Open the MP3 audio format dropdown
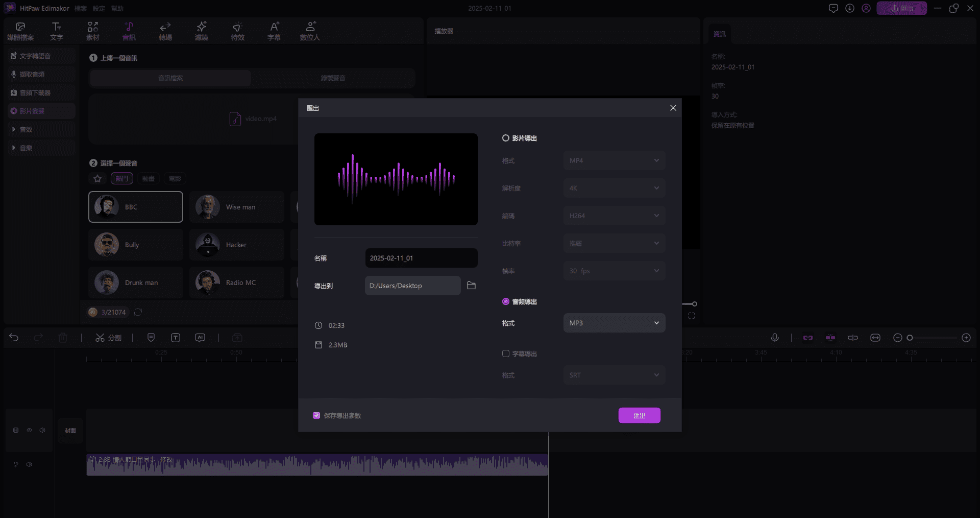Viewport: 980px width, 518px height. [x=615, y=323]
